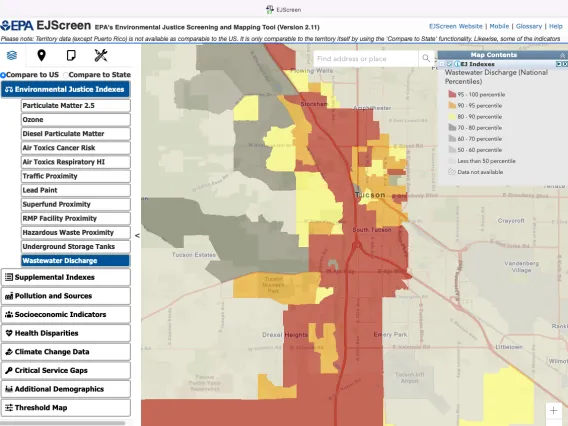Viewport: 568px width, 426px height.
Task: Open the Help link
Action: pos(556,26)
